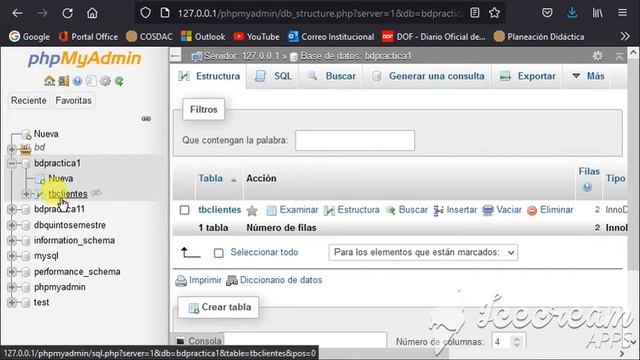Tick the tbclientes row checkbox
640x360 pixels.
coord(184,210)
